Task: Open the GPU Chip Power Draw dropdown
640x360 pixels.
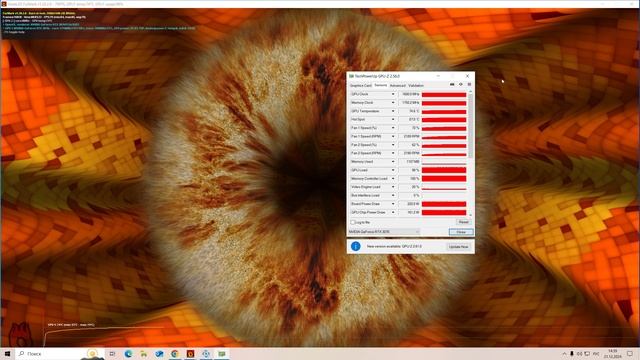Action: (x=393, y=212)
